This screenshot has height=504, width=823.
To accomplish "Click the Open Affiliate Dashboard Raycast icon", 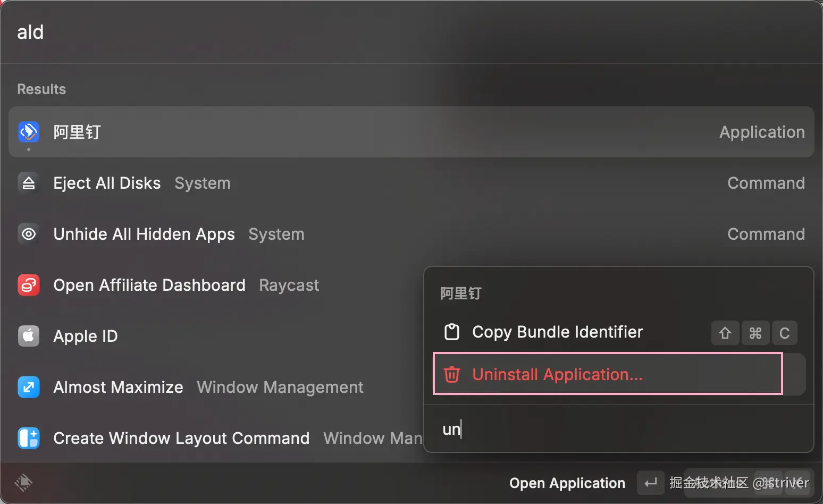I will 29,285.
